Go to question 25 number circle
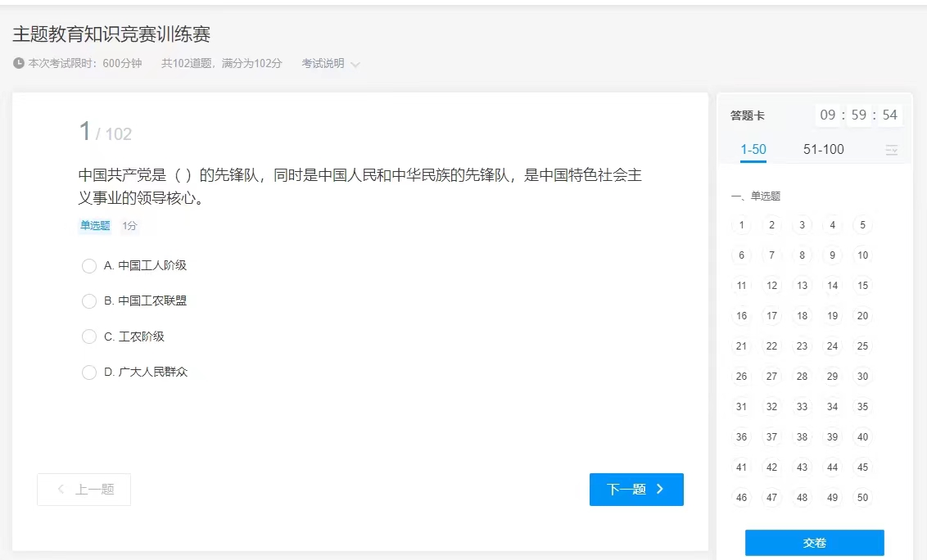This screenshot has height=560, width=927. click(862, 346)
